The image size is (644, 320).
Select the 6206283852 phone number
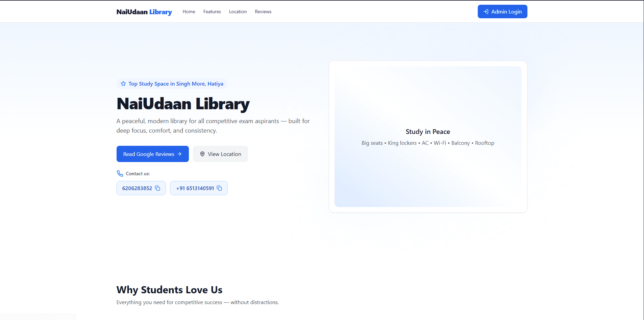tap(137, 188)
